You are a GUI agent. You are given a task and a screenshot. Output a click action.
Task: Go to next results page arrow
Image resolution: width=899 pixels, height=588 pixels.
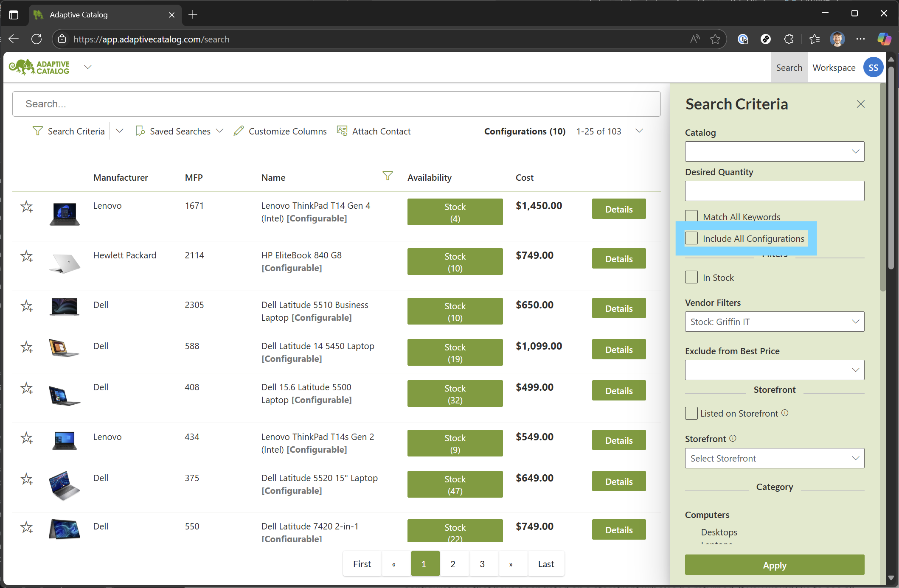pyautogui.click(x=511, y=564)
